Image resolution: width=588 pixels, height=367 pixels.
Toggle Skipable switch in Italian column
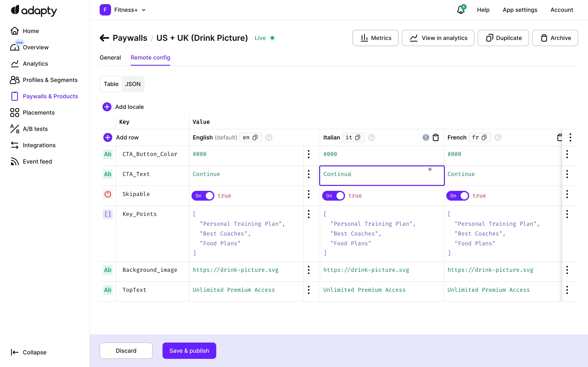coord(333,196)
